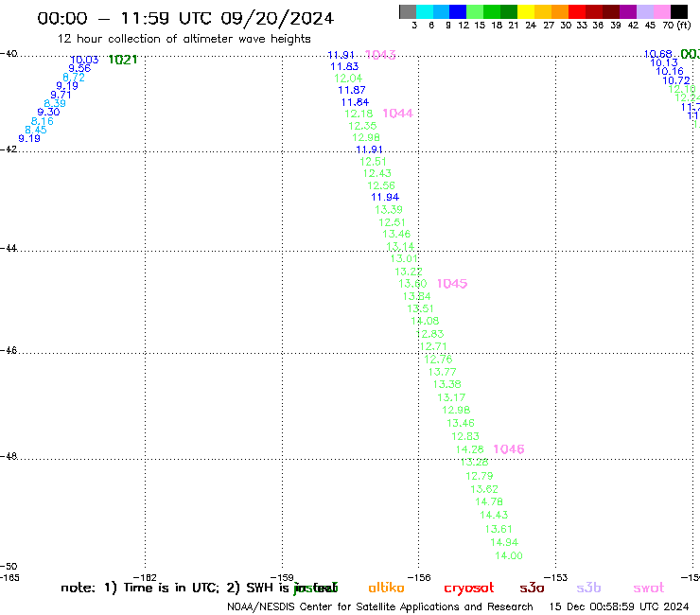Click the wave height value 8.45
700x615 pixels.
pyautogui.click(x=36, y=130)
